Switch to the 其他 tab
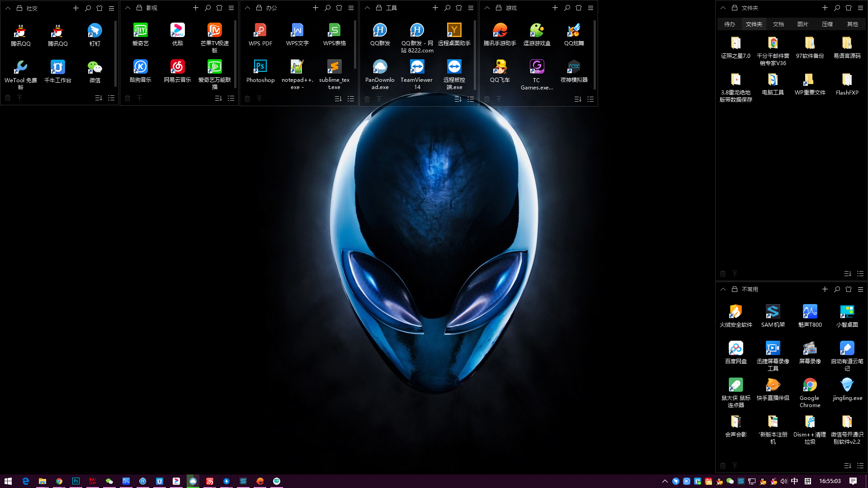Image resolution: width=868 pixels, height=488 pixels. click(852, 24)
